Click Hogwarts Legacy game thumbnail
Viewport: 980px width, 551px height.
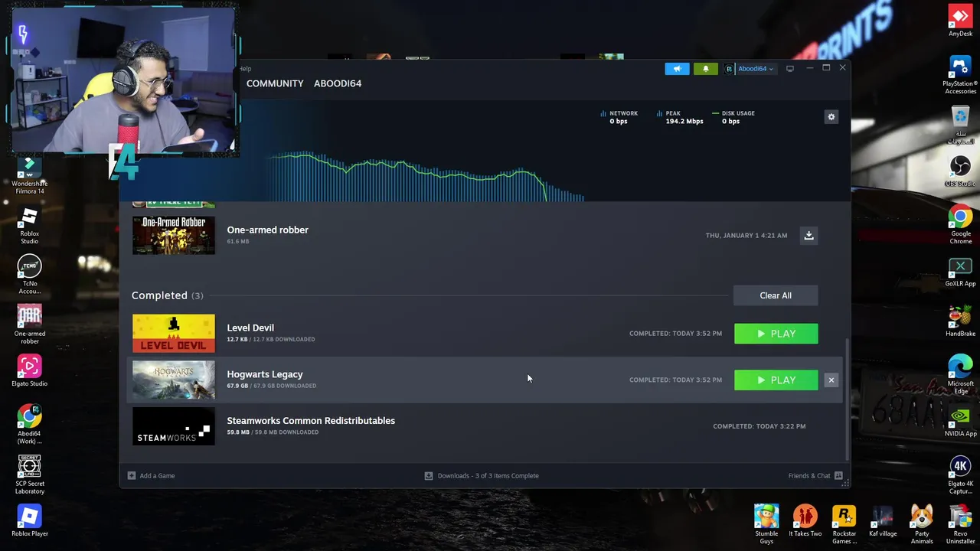[174, 380]
